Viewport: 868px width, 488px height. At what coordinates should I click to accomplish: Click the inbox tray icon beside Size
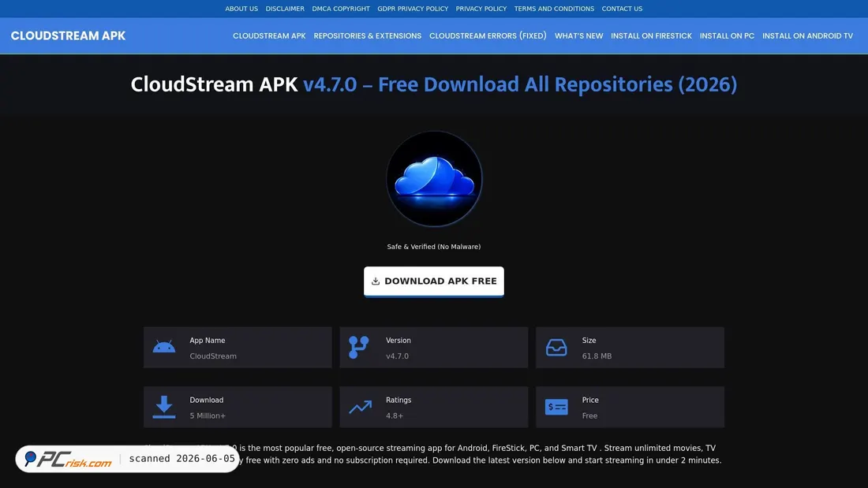pyautogui.click(x=556, y=348)
